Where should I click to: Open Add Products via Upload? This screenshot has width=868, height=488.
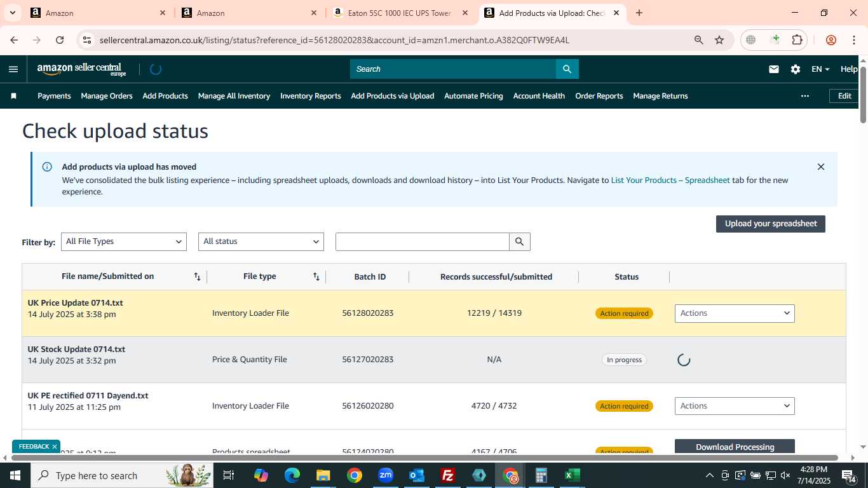point(393,96)
